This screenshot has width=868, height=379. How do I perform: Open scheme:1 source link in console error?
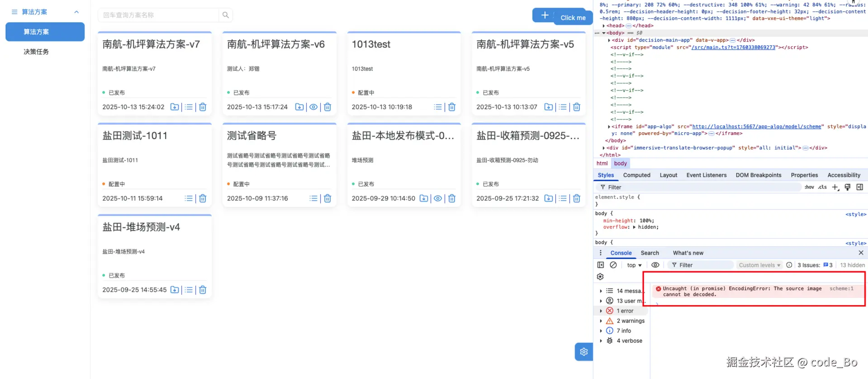click(841, 288)
